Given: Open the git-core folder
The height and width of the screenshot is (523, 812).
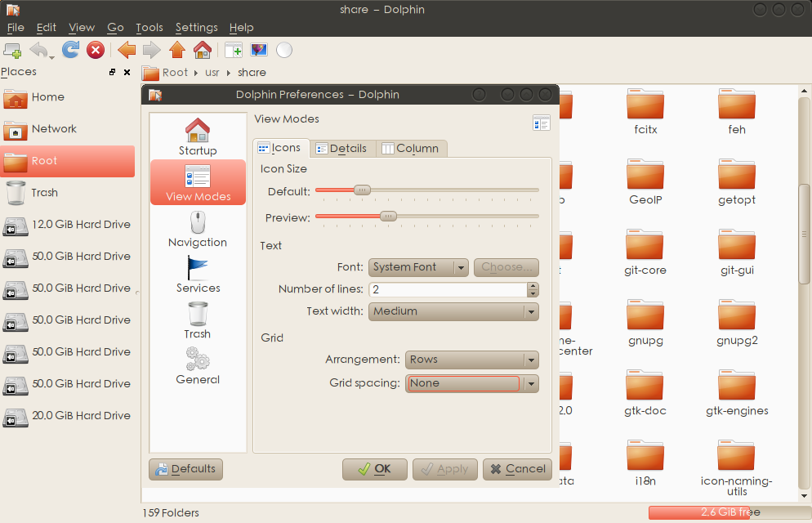Looking at the screenshot, I should click(x=645, y=253).
